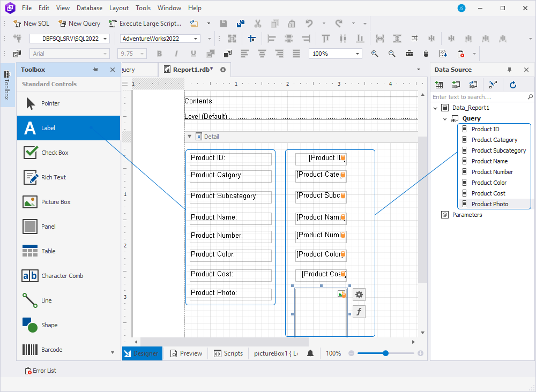Image resolution: width=536 pixels, height=392 pixels.
Task: Open the server connection dropdown
Action: tap(105, 39)
